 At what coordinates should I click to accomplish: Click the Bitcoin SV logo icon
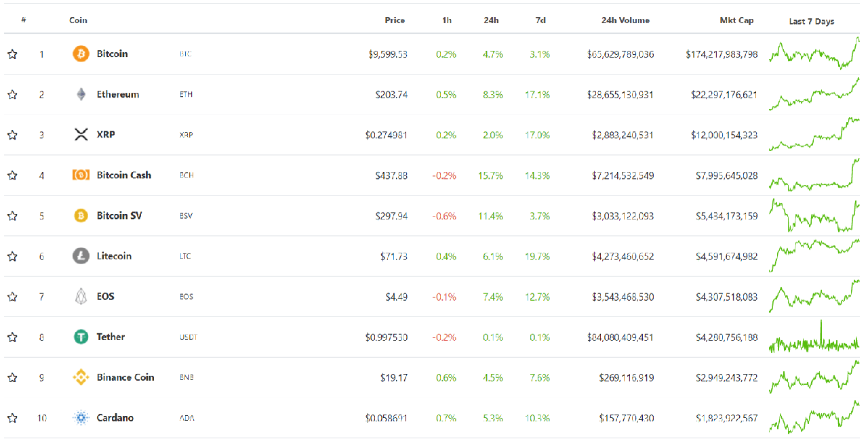click(81, 215)
